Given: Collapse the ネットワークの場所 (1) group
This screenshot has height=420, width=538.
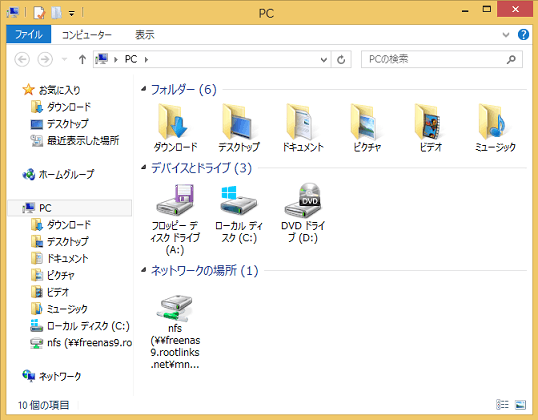Looking at the screenshot, I should (x=143, y=270).
